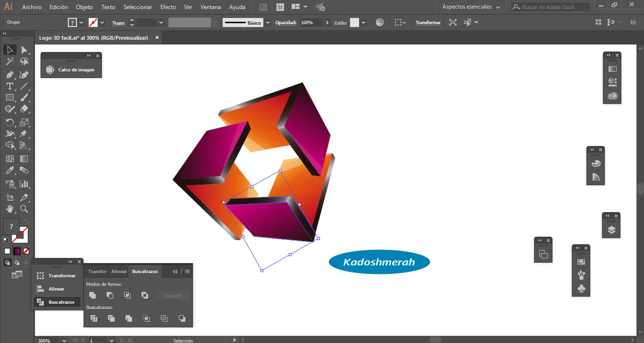This screenshot has width=644, height=343.
Task: Select the Gradient tool
Action: tap(24, 159)
